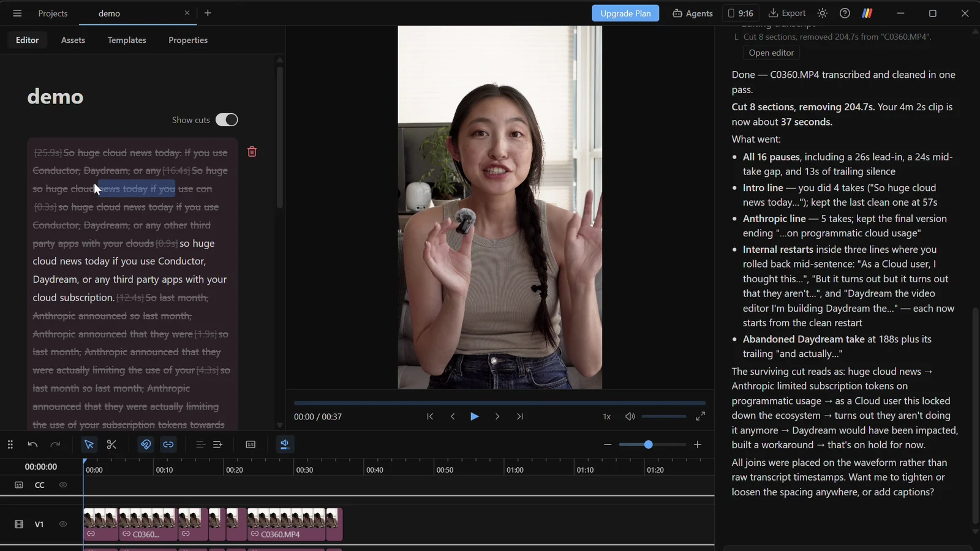The width and height of the screenshot is (980, 551).
Task: Go to the Projects tab
Action: pyautogui.click(x=53, y=13)
